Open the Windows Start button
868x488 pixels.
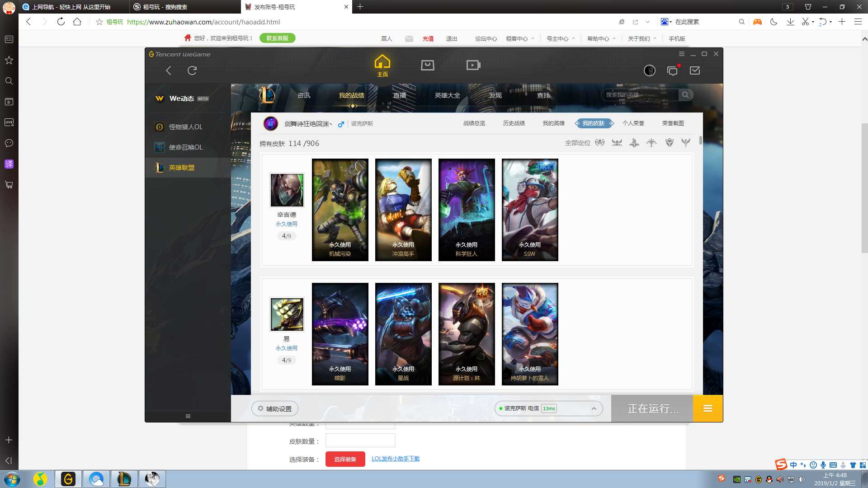(x=12, y=479)
